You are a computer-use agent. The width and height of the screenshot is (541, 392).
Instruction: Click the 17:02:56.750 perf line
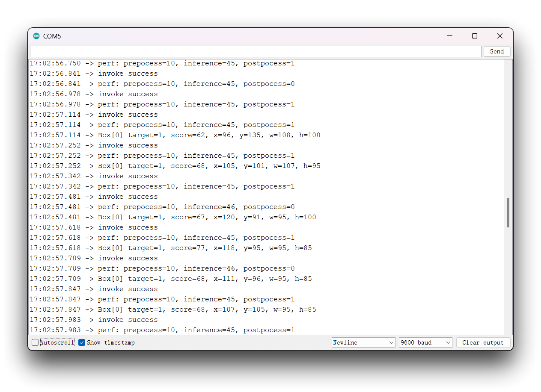click(x=162, y=63)
